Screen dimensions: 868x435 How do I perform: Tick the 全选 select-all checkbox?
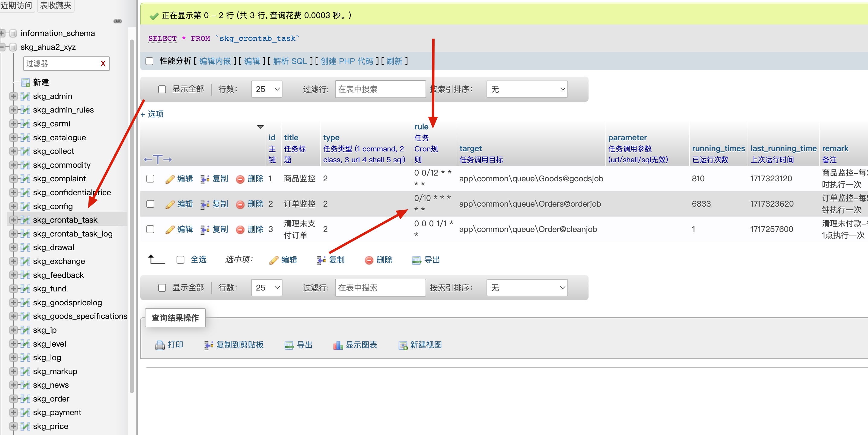(x=180, y=260)
